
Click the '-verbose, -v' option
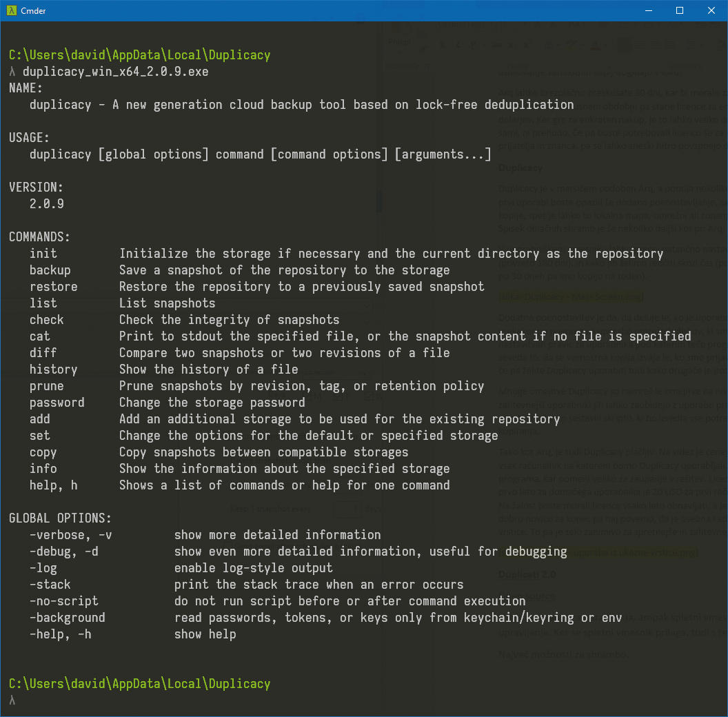[x=70, y=536]
